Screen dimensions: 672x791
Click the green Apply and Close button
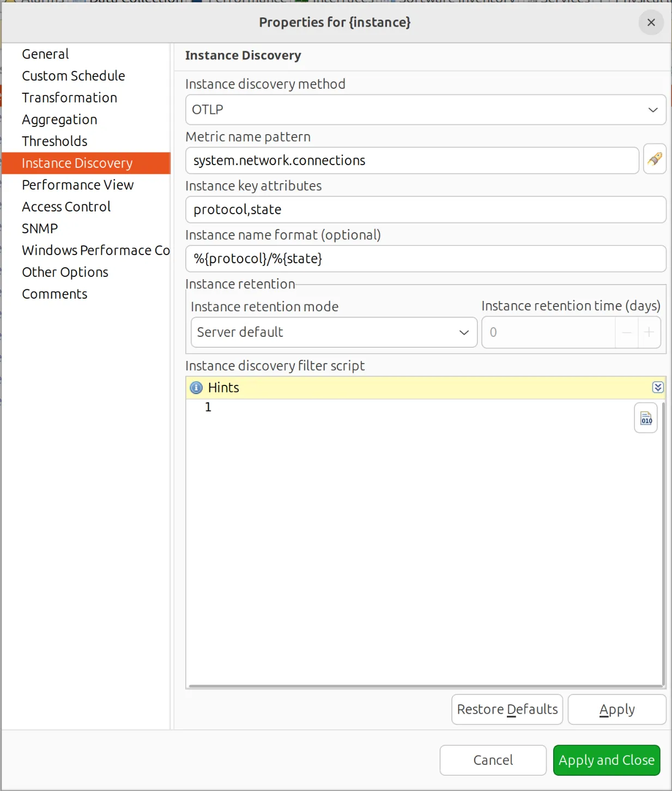[x=607, y=760]
